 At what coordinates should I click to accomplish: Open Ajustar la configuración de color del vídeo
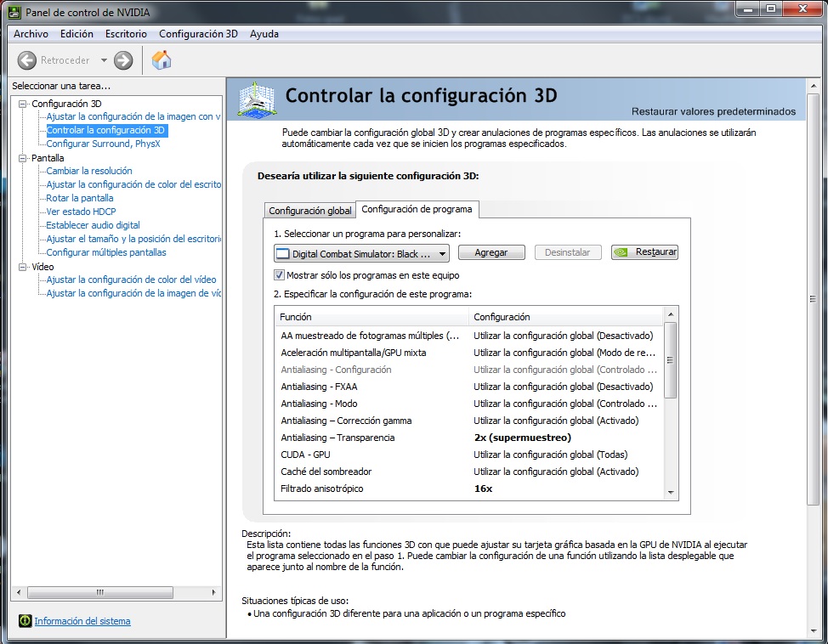(131, 280)
